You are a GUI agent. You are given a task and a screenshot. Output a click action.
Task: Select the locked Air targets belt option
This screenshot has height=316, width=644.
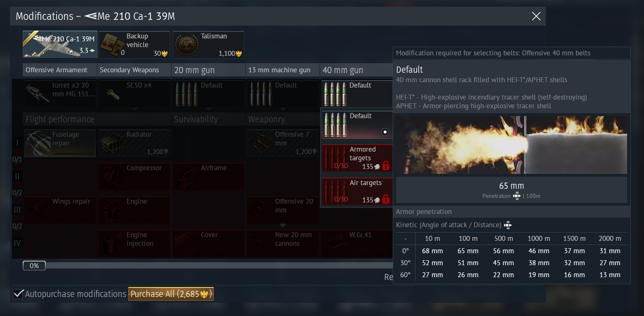[x=357, y=192]
